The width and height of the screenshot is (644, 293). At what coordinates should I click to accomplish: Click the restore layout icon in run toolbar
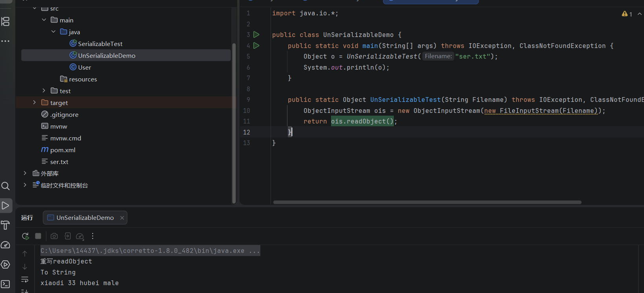coord(68,236)
